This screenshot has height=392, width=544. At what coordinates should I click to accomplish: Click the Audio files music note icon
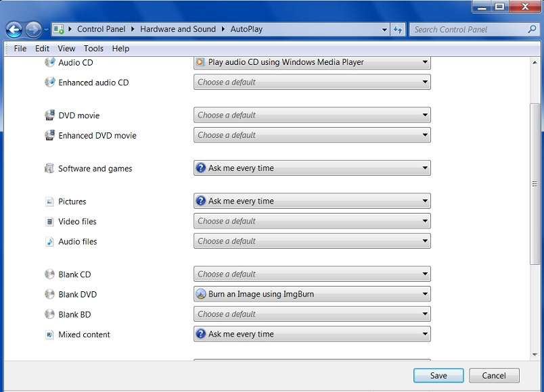point(49,241)
